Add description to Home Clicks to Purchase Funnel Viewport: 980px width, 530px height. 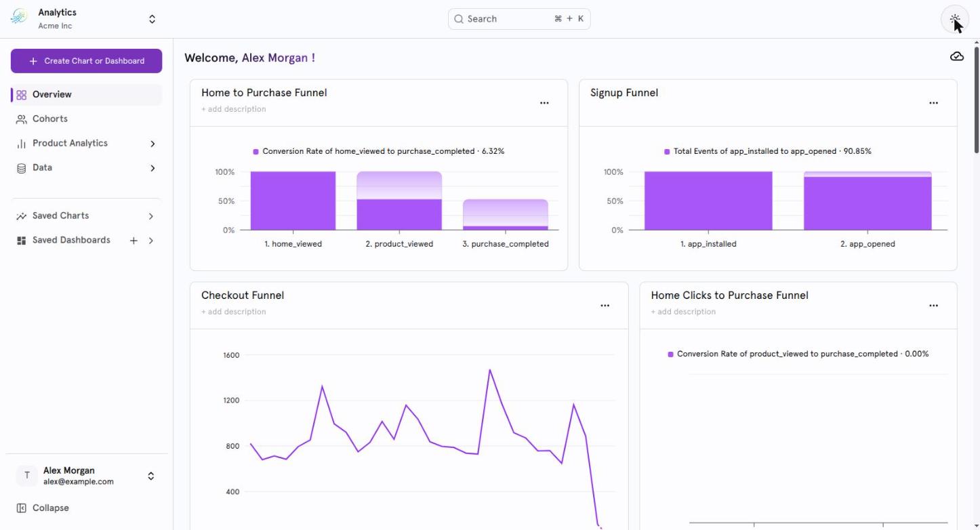click(x=683, y=312)
